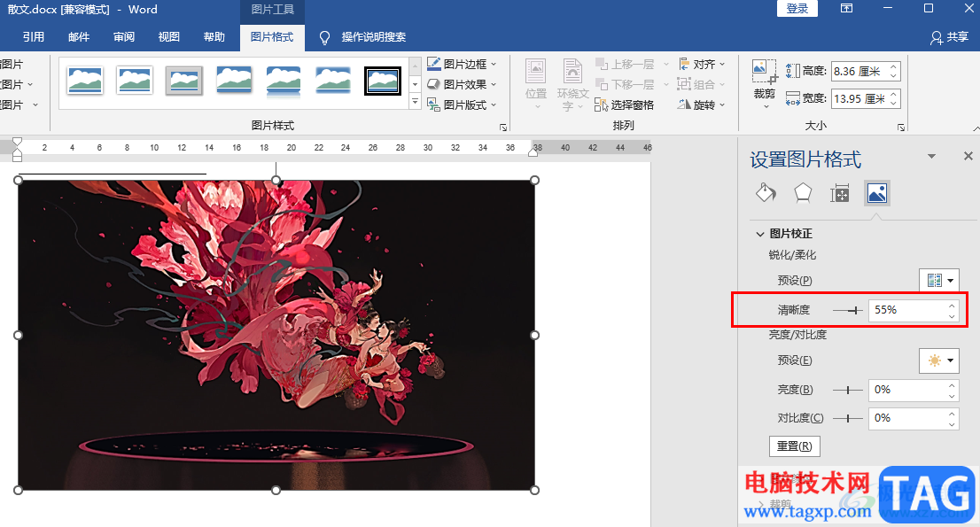
Task: Open the Fill & Line pane icon
Action: (x=766, y=193)
